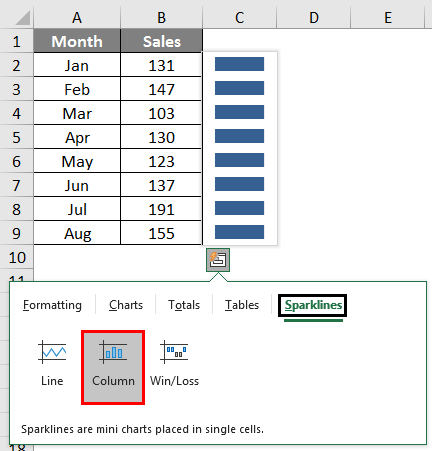The height and width of the screenshot is (451, 432).
Task: Select row 4 header
Action: coord(17,113)
